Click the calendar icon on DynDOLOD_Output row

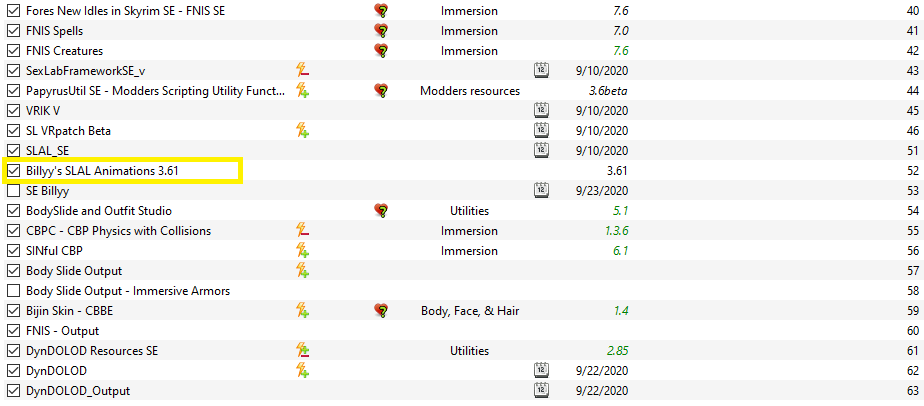point(541,391)
